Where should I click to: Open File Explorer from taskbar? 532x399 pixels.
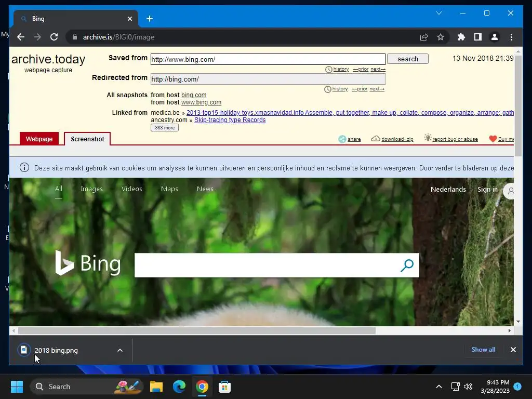pyautogui.click(x=156, y=387)
